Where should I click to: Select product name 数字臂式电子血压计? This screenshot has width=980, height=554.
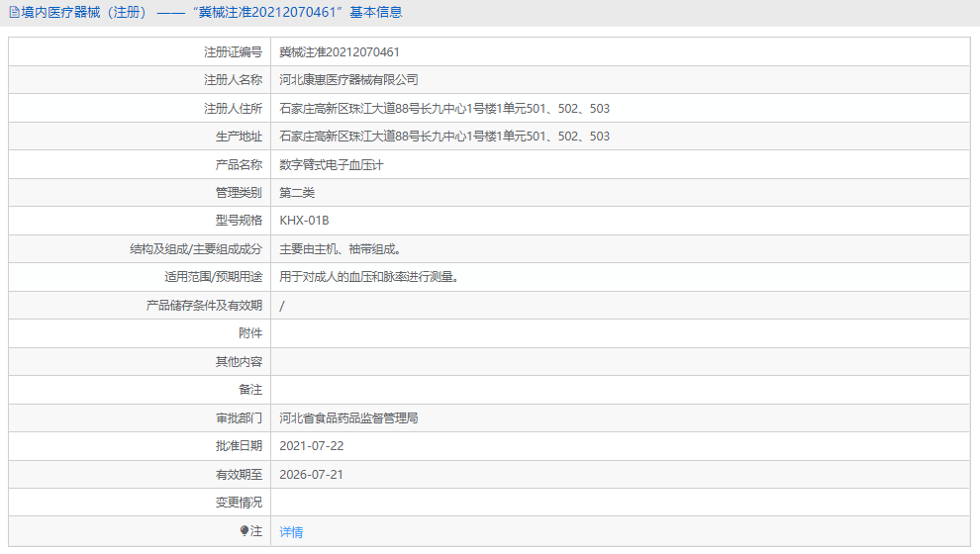coord(332,165)
